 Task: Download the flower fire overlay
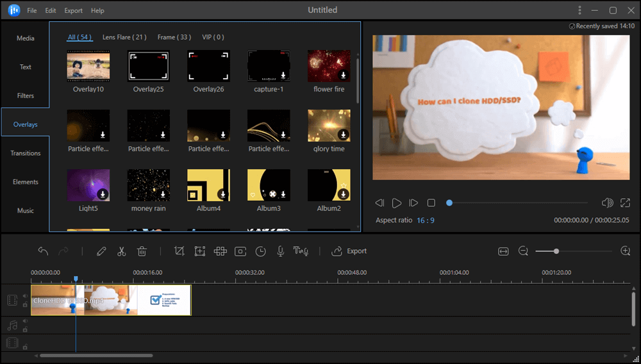click(344, 75)
